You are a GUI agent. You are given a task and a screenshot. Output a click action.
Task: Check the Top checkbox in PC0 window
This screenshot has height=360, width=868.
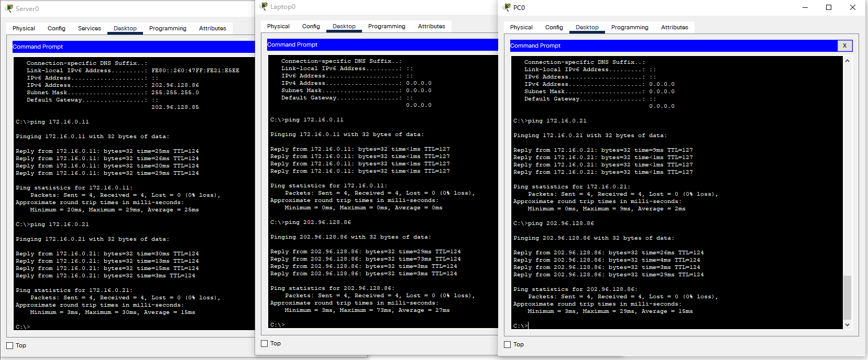(x=508, y=344)
